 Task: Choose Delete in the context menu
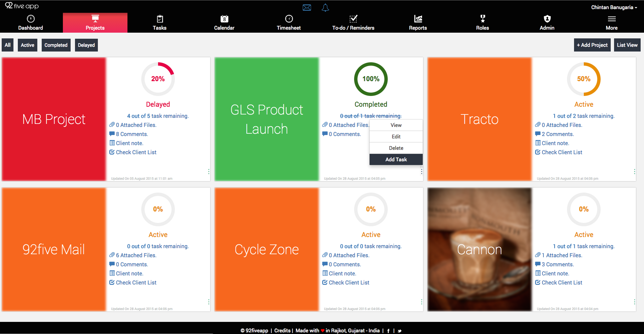point(396,148)
